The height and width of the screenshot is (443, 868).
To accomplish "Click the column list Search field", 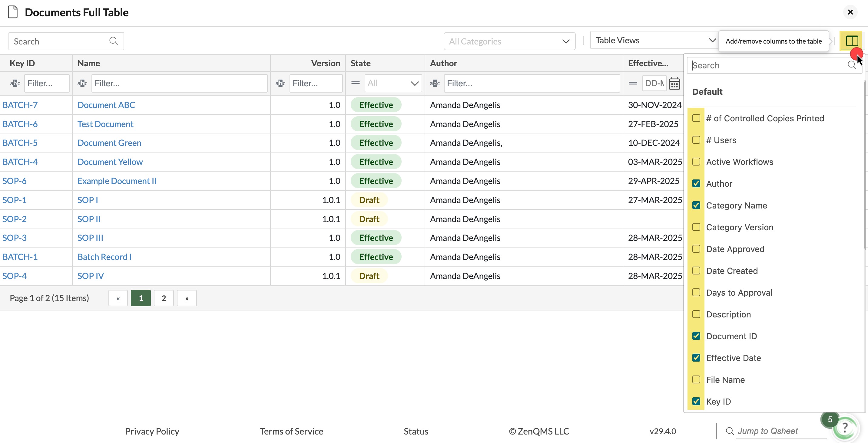I will [x=774, y=65].
